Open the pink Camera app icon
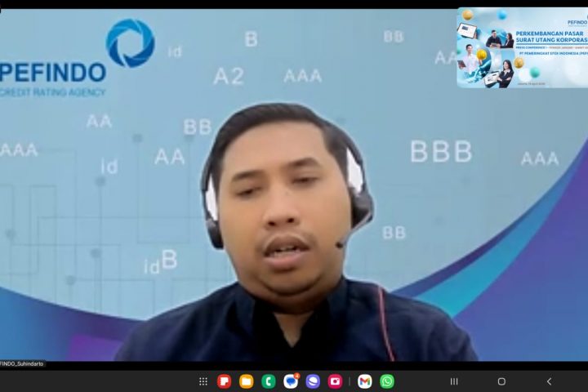Screen dimensions: 588x392 click(x=335, y=381)
